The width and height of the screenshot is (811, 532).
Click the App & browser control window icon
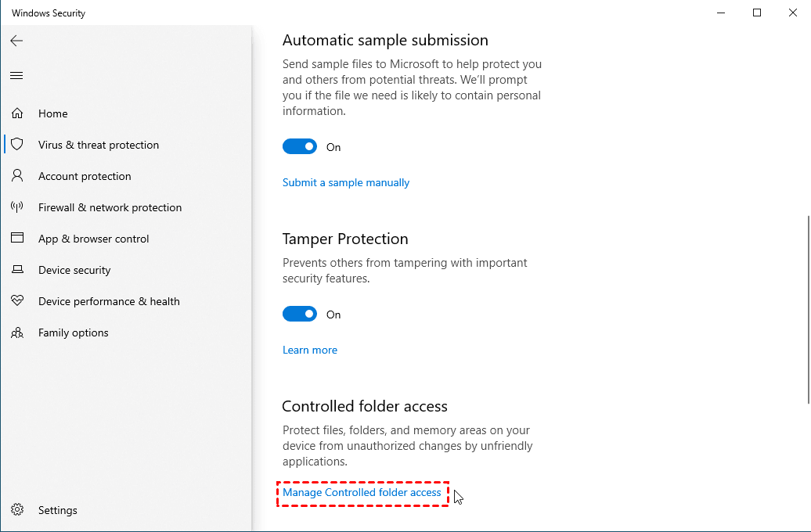[x=17, y=239]
